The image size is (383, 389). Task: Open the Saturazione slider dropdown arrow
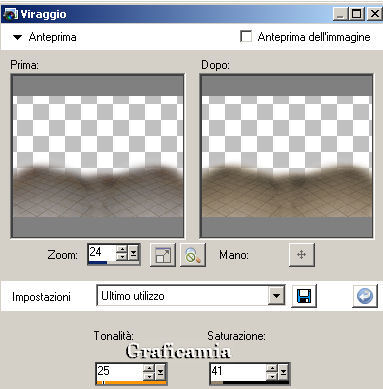point(283,372)
